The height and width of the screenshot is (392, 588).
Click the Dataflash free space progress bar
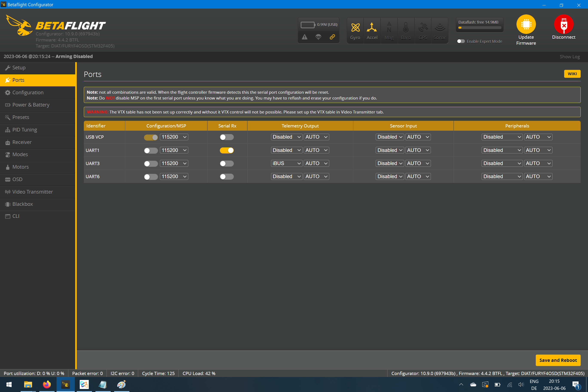pyautogui.click(x=479, y=28)
